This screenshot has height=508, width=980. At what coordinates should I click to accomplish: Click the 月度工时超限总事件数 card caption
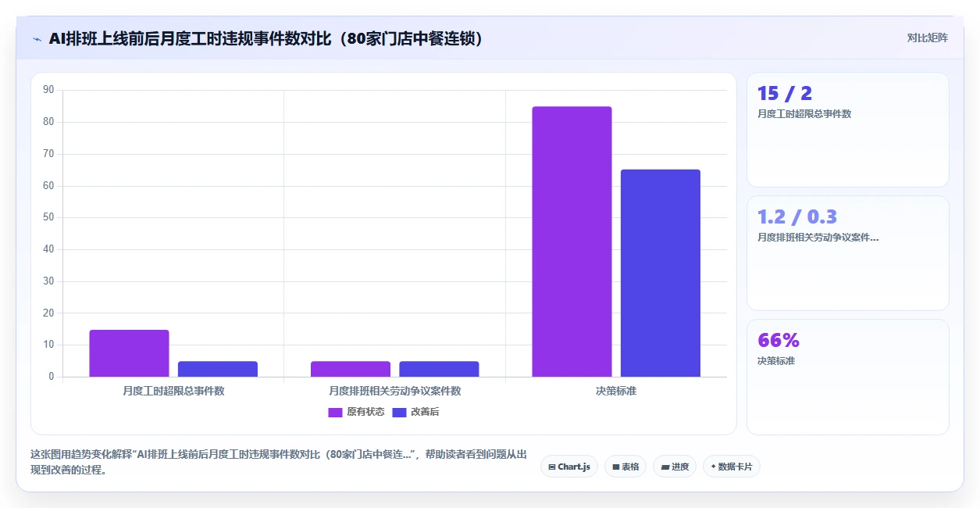[804, 114]
